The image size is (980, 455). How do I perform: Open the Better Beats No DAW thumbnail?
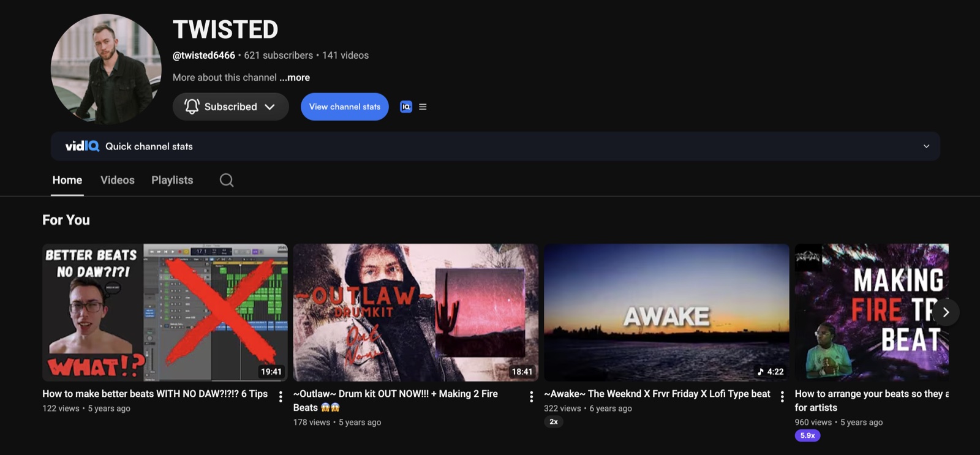pyautogui.click(x=165, y=312)
